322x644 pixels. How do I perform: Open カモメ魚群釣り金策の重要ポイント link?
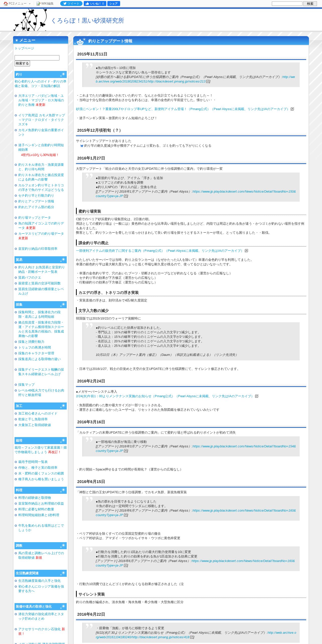[x=41, y=132]
